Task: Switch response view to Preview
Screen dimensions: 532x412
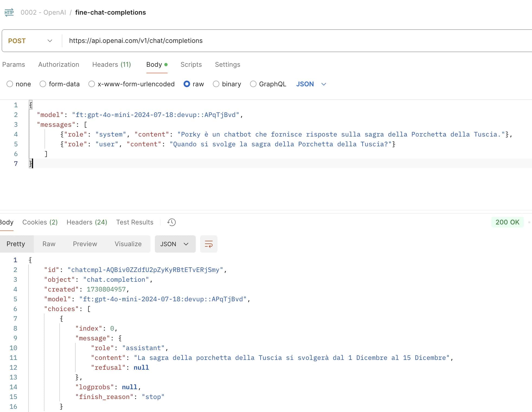Action: coord(85,244)
